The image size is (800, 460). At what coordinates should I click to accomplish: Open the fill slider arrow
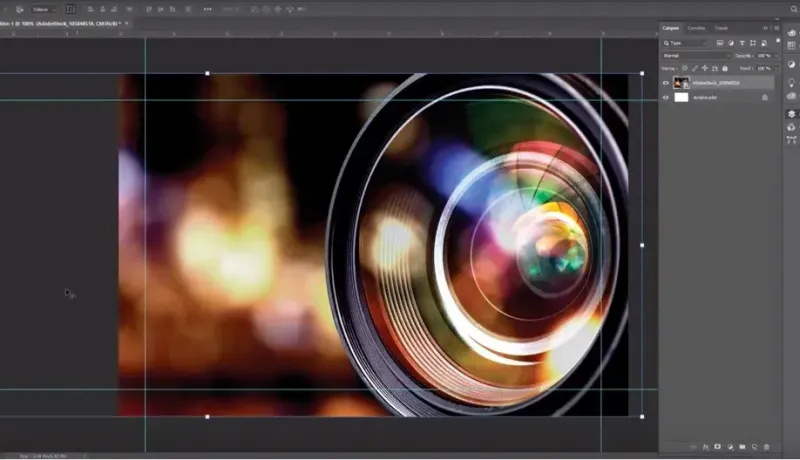coord(776,68)
